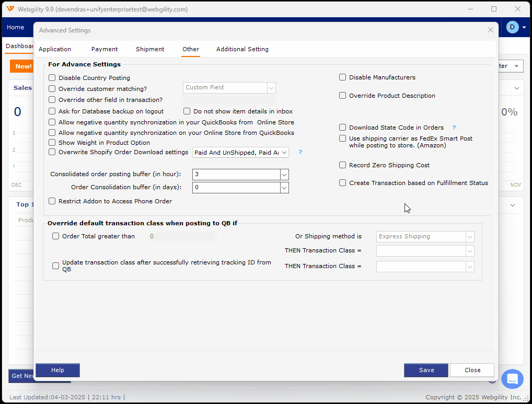Expand Consolidated order posting buffer dropdown
This screenshot has height=404, width=532.
point(284,175)
